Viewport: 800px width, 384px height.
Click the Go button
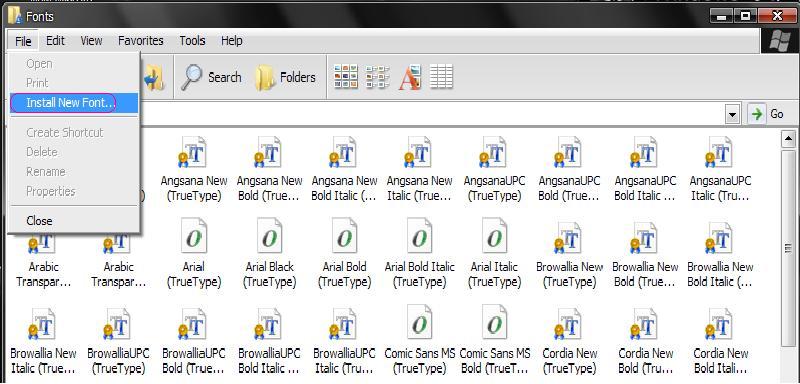click(766, 114)
